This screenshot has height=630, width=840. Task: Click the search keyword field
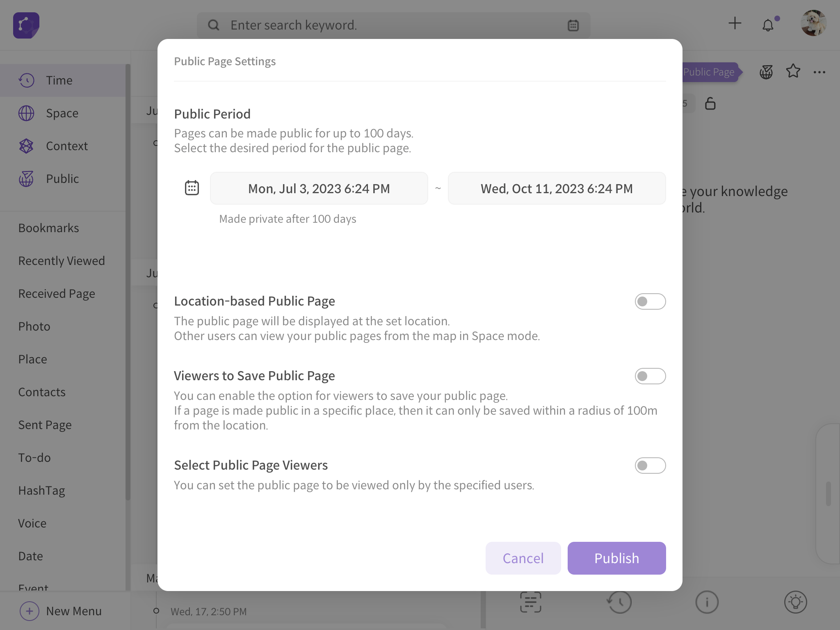point(393,25)
